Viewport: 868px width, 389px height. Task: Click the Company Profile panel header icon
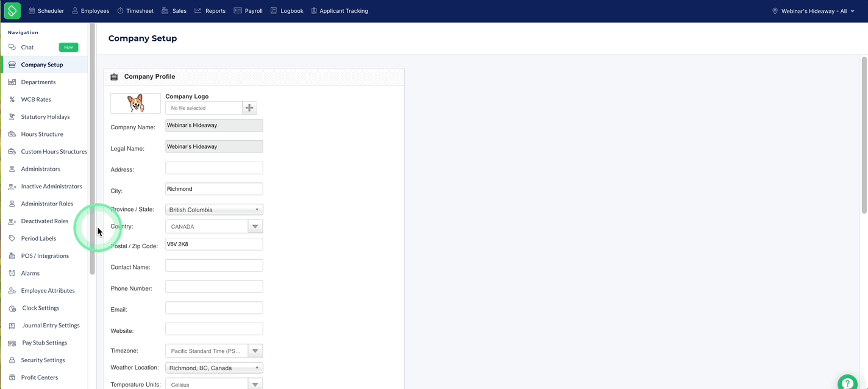tap(114, 77)
